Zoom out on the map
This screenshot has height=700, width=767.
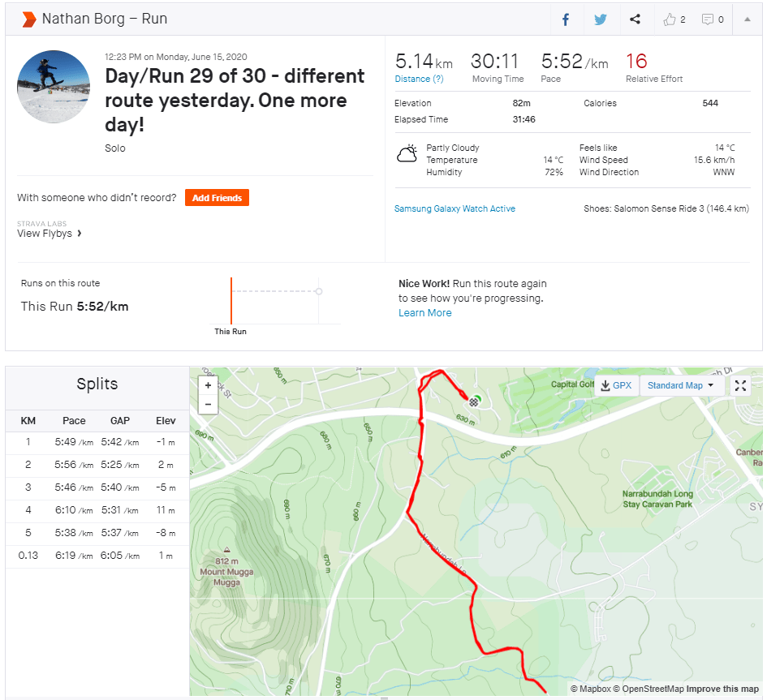click(209, 404)
